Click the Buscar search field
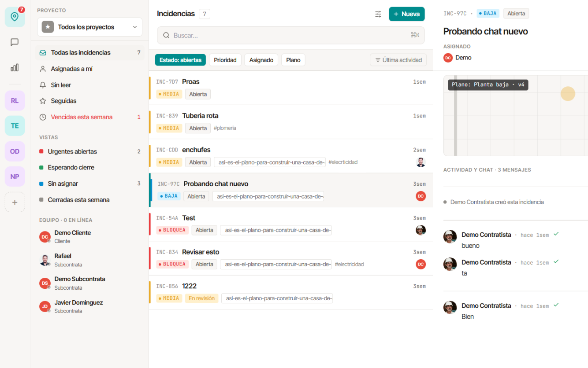Viewport: 588px width, 368px height. point(291,35)
